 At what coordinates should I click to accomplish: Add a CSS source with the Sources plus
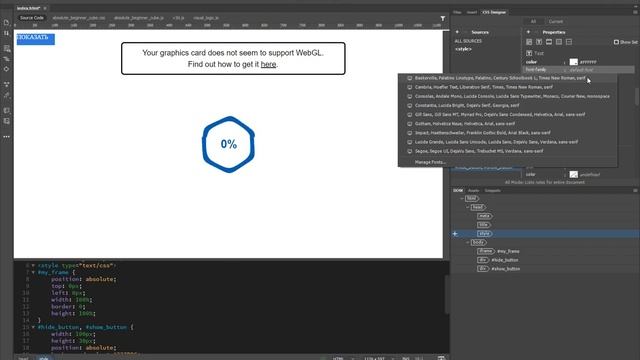(457, 32)
